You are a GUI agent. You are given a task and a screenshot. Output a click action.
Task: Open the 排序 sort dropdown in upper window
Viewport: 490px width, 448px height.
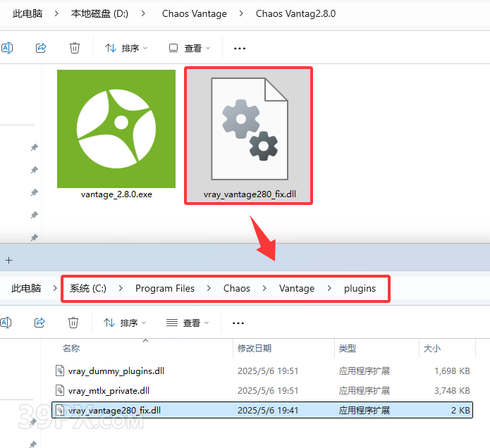tap(126, 48)
